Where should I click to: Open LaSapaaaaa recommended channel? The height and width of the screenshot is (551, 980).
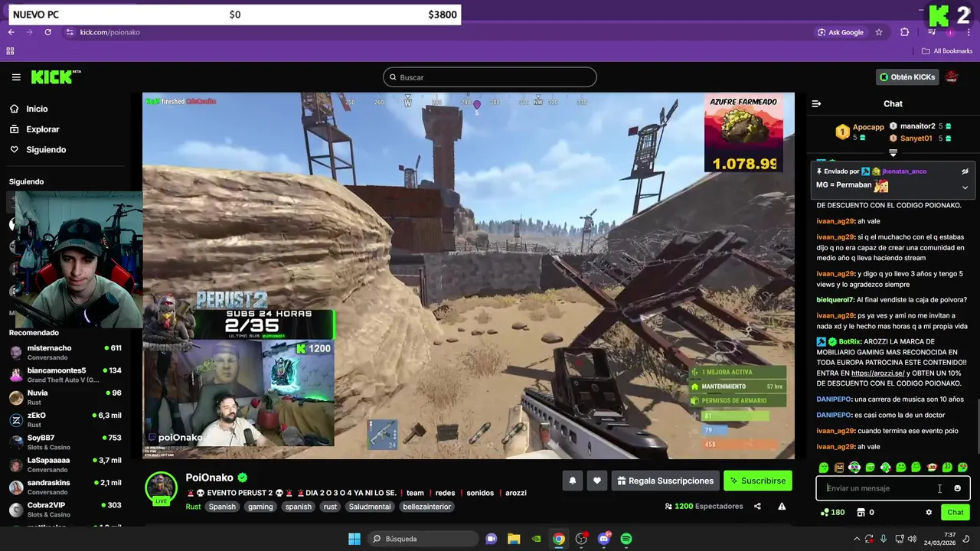(x=65, y=465)
